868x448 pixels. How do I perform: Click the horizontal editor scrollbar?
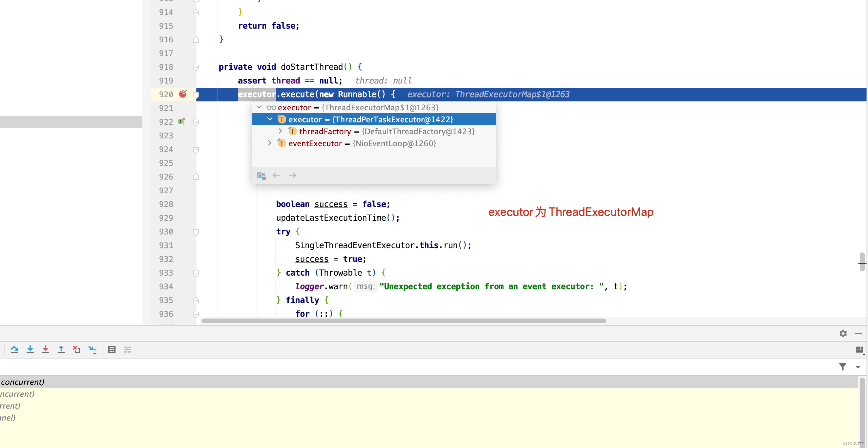404,321
